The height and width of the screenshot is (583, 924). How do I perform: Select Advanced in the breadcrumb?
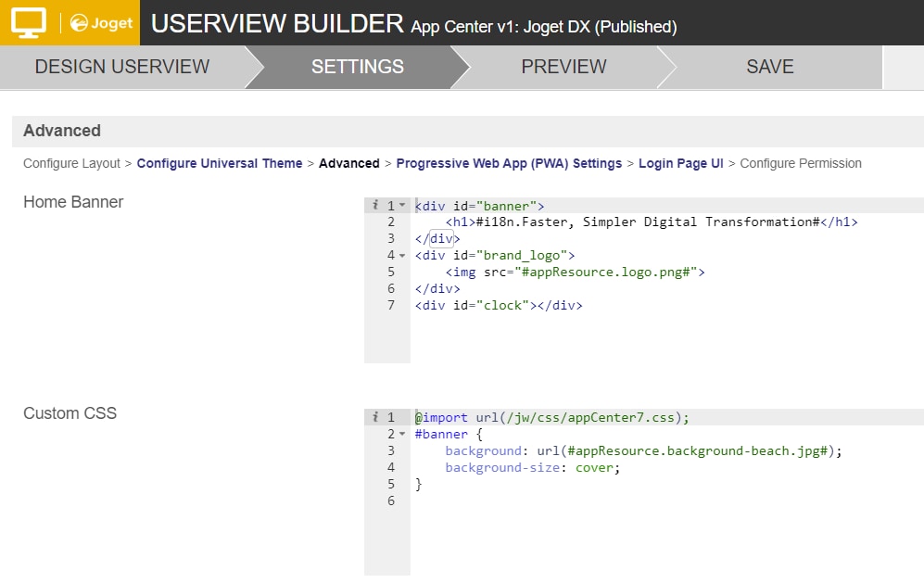pos(348,163)
